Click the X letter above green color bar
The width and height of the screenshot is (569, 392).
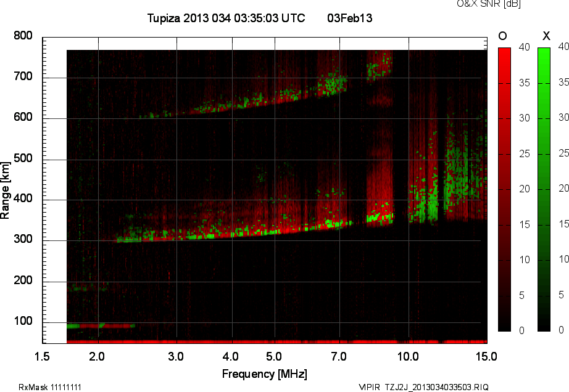tap(546, 36)
